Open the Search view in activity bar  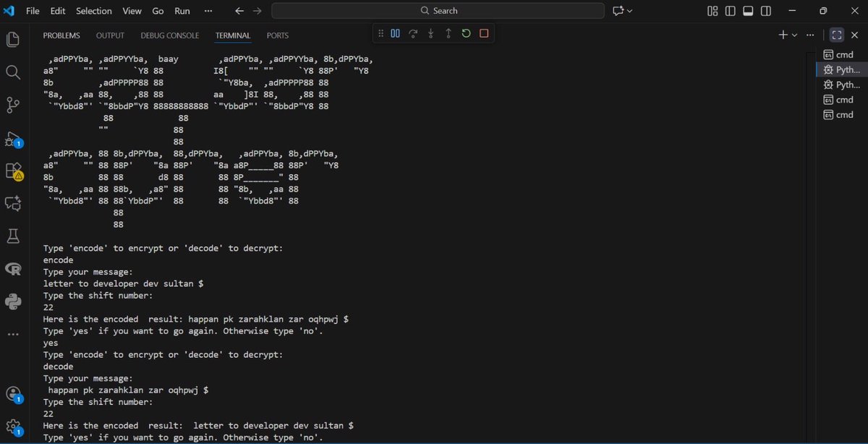12,72
